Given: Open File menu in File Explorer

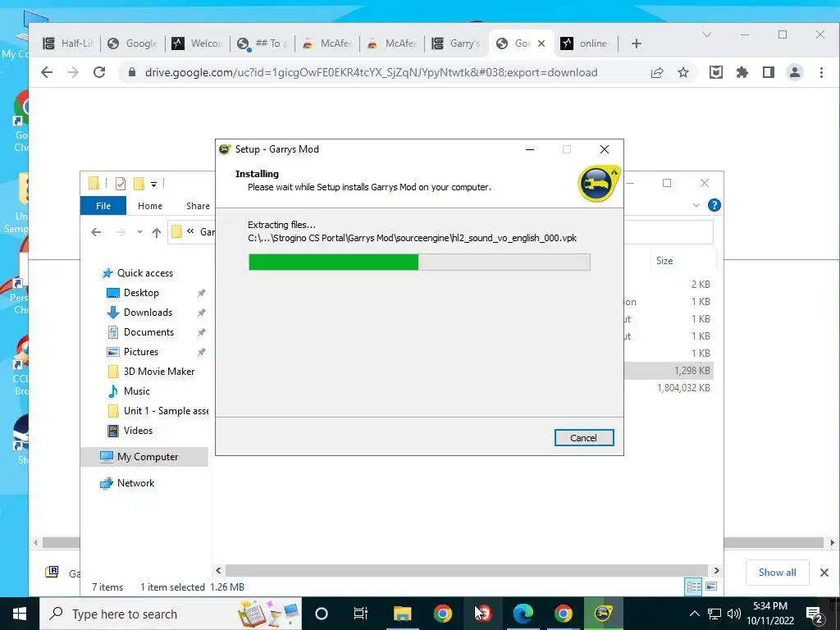Looking at the screenshot, I should [103, 206].
